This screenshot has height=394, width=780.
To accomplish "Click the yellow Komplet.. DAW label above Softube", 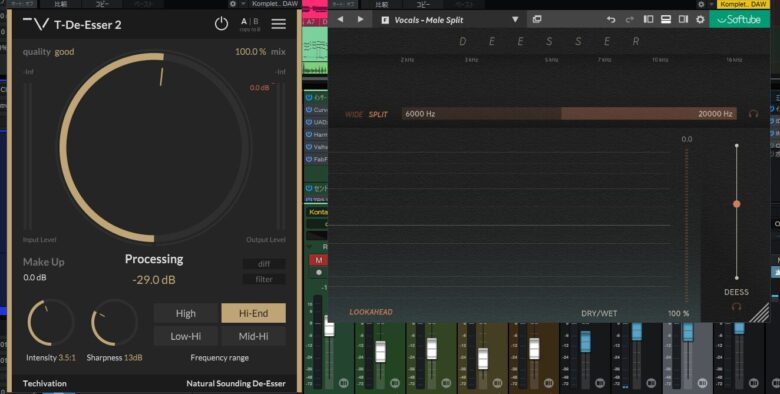I will pyautogui.click(x=743, y=4).
